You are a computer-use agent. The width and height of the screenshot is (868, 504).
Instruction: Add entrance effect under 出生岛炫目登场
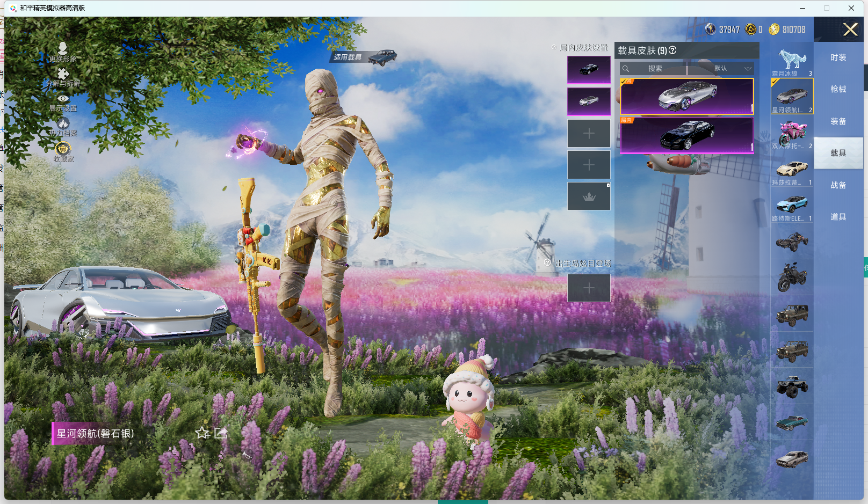click(589, 288)
